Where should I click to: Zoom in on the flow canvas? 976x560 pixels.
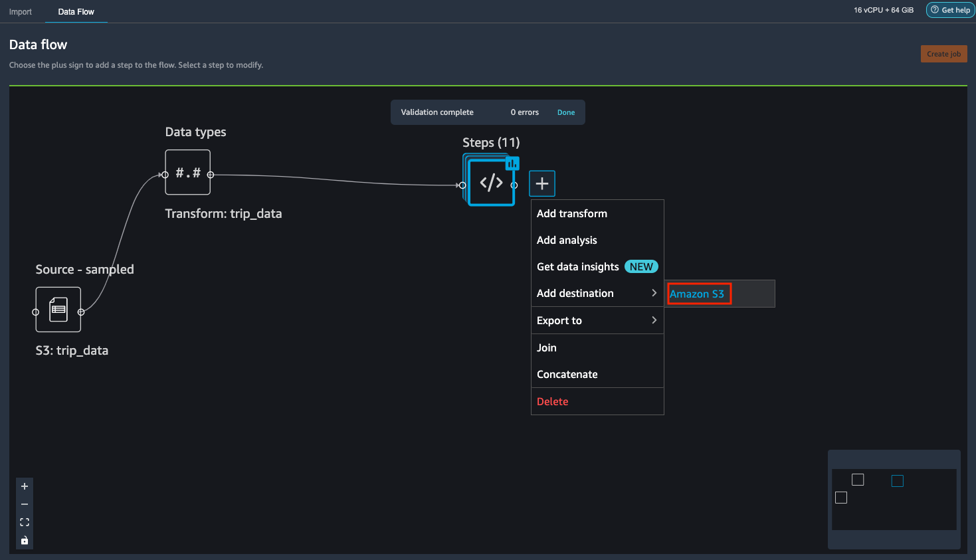click(25, 486)
